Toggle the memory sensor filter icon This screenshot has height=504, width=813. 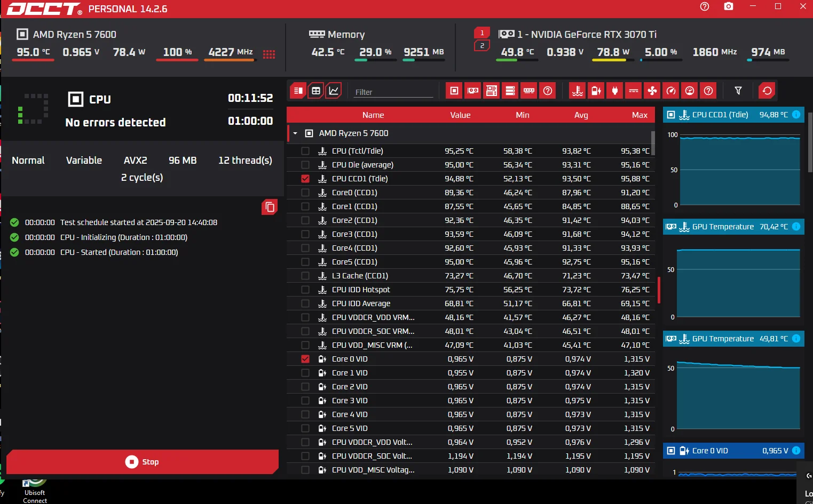[529, 91]
